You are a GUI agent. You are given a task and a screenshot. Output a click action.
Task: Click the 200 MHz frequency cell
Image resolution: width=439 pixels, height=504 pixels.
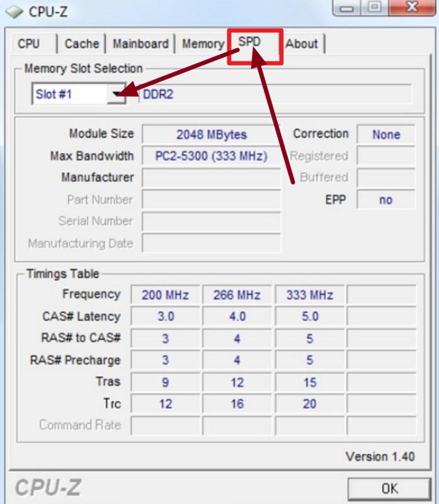point(165,295)
